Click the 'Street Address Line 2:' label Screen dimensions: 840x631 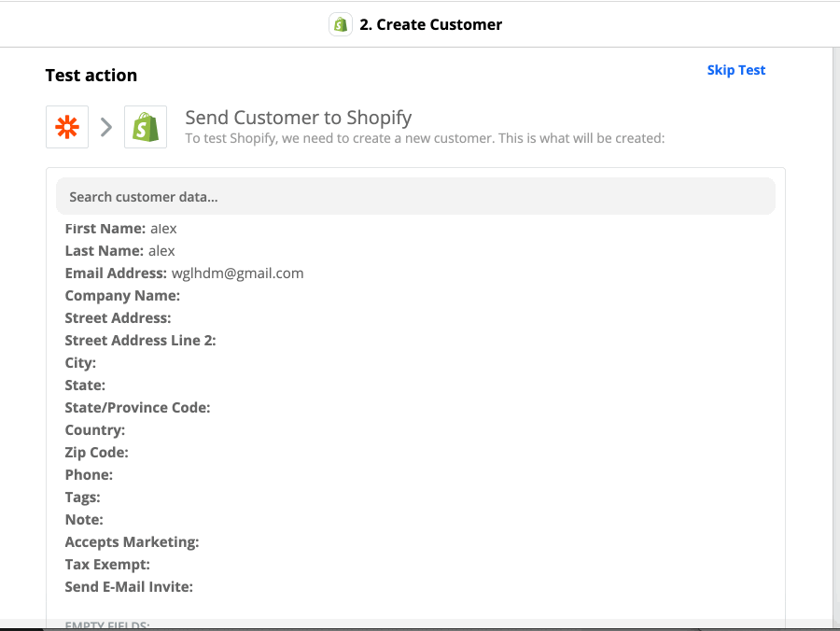pyautogui.click(x=140, y=341)
